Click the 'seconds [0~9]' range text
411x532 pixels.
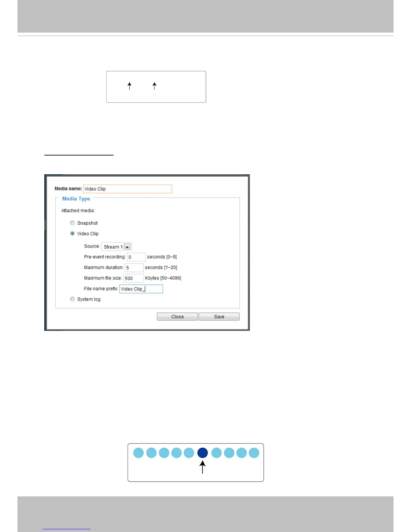click(x=162, y=257)
